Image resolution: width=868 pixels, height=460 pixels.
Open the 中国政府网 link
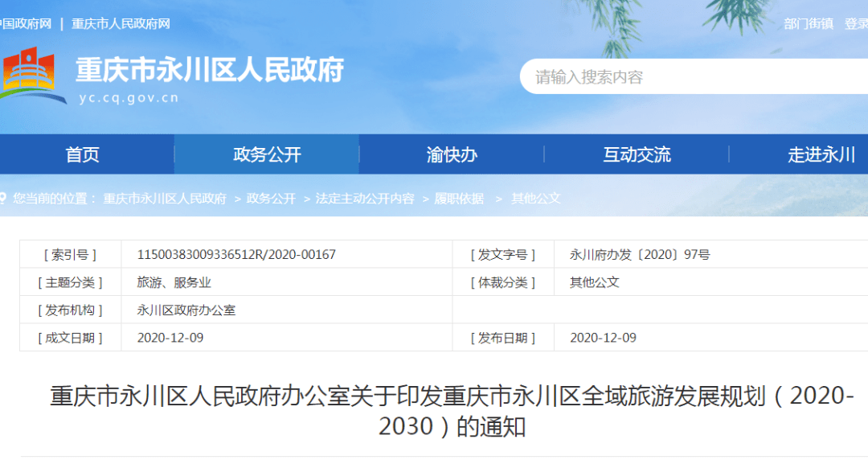pos(26,24)
